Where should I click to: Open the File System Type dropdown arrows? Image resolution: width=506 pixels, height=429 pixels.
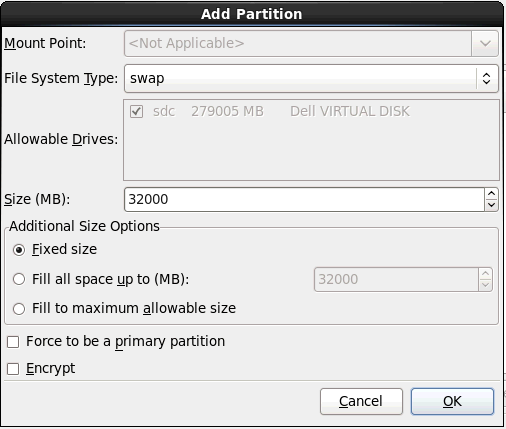click(486, 79)
